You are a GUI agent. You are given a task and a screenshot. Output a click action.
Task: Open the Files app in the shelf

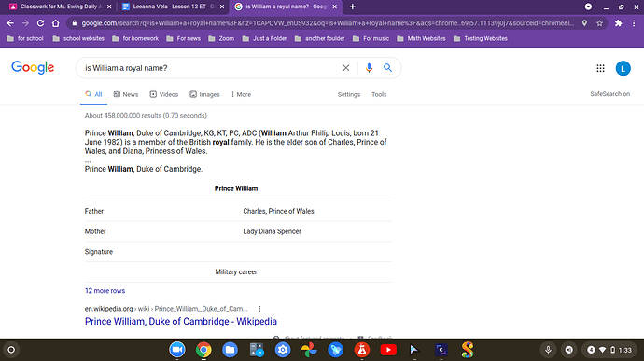coord(230,350)
